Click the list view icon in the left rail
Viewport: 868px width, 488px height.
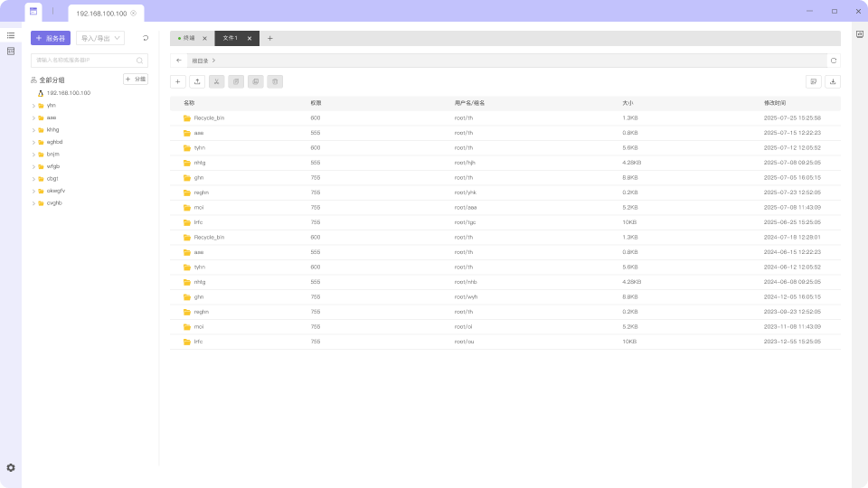[x=11, y=35]
